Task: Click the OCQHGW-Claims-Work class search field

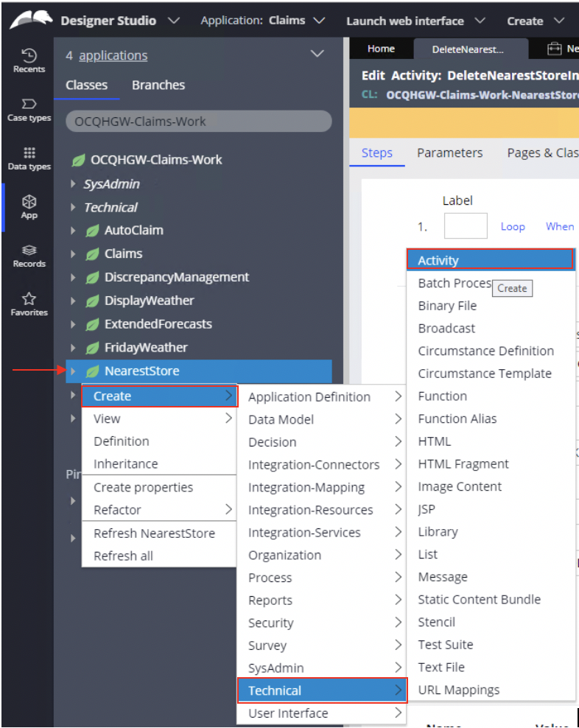Action: pos(199,121)
